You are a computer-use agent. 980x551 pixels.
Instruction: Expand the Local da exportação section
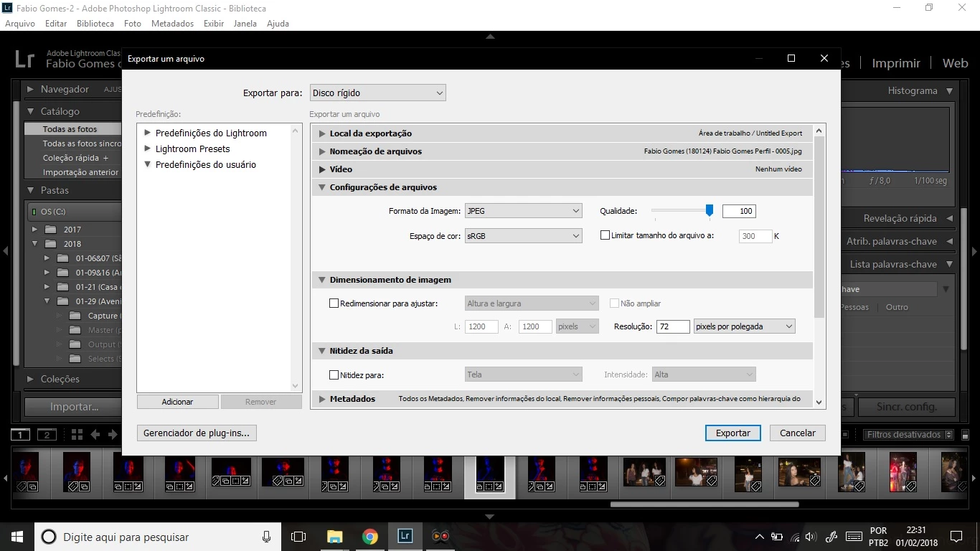pyautogui.click(x=323, y=133)
